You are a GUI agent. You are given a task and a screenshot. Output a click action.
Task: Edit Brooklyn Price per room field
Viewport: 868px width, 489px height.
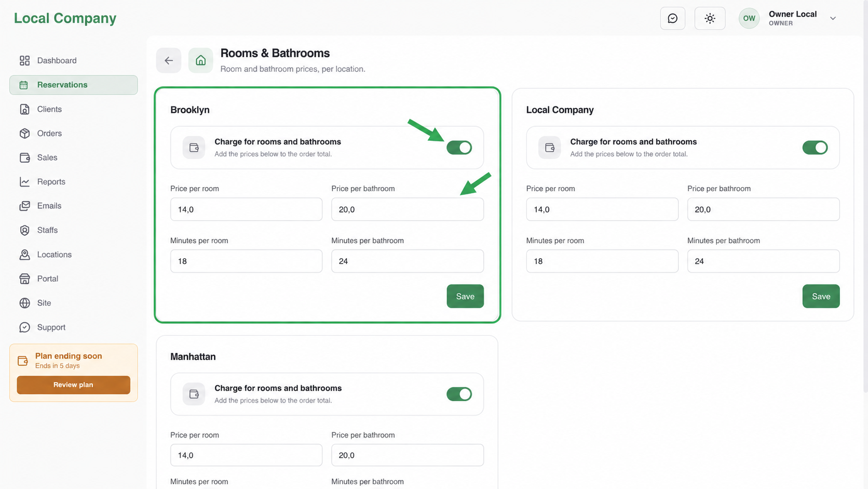[x=246, y=209]
